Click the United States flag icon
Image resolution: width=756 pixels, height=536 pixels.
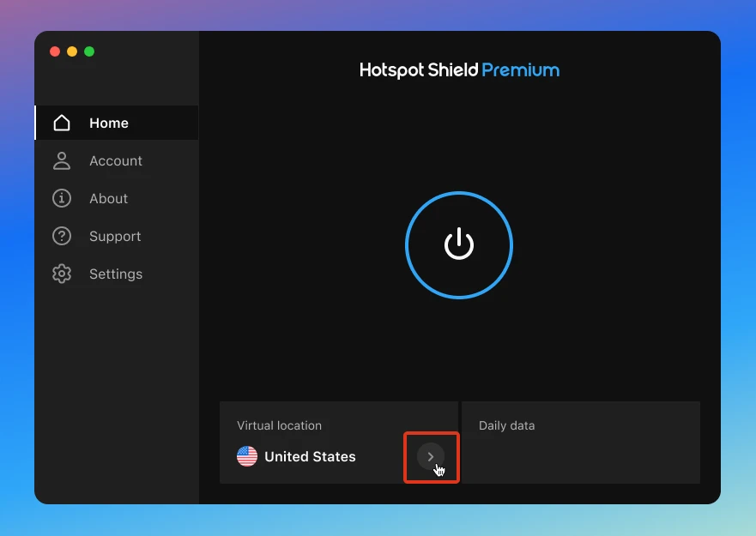point(247,456)
